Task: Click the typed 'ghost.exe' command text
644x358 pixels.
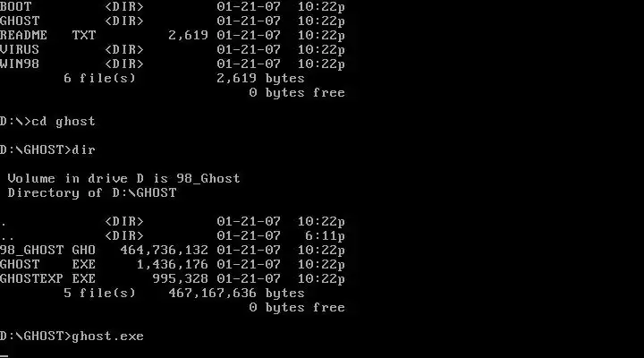Action: point(108,337)
